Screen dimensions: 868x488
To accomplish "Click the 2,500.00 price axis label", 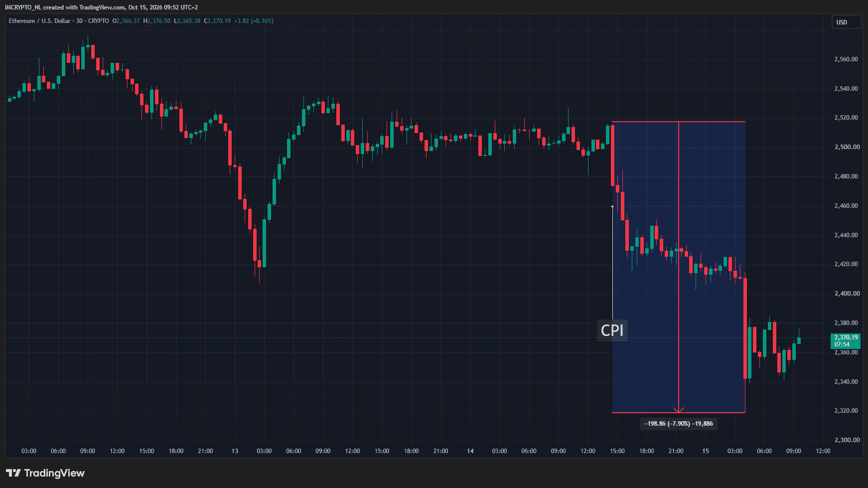I will [846, 147].
